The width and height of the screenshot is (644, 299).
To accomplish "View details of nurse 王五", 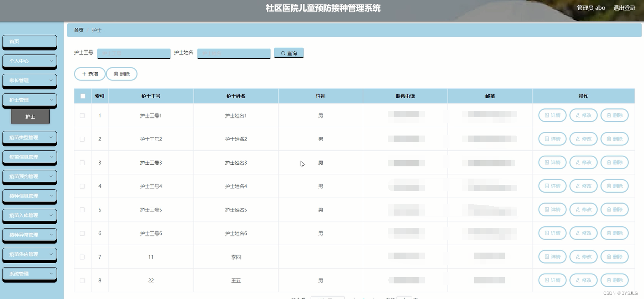I will point(552,280).
